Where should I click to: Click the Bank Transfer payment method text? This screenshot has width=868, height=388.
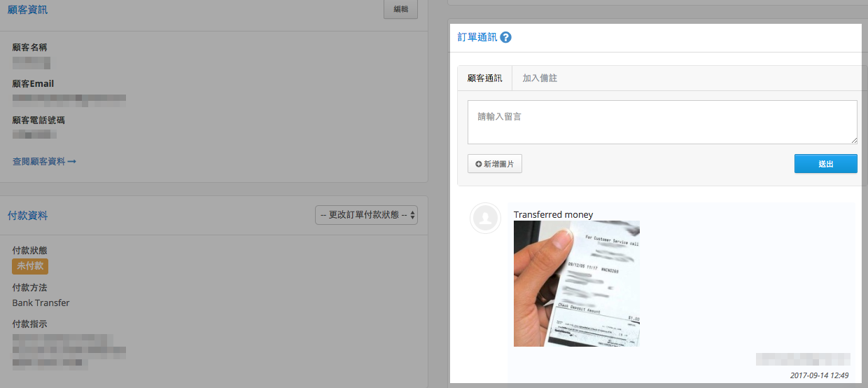pyautogui.click(x=41, y=303)
